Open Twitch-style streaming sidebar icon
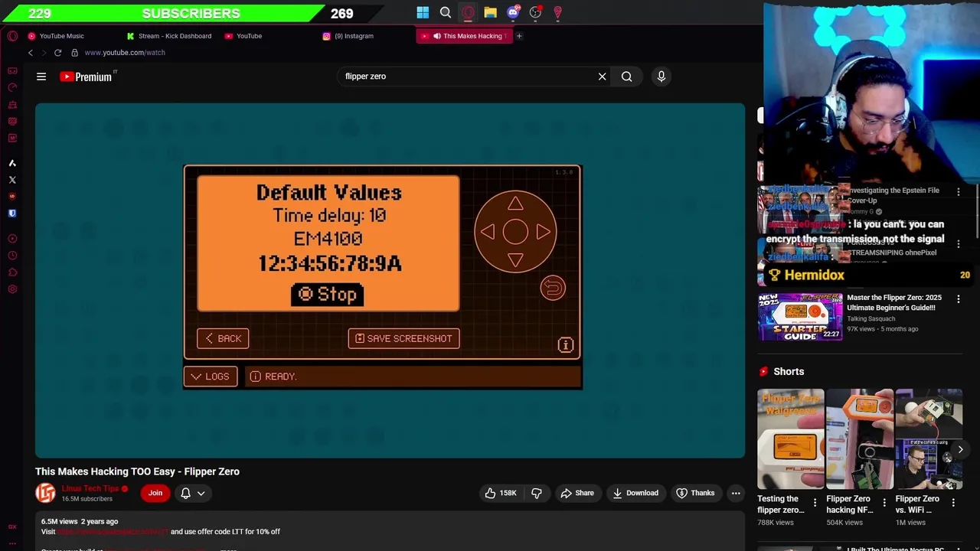Viewport: 980px width, 551px height. 12,121
